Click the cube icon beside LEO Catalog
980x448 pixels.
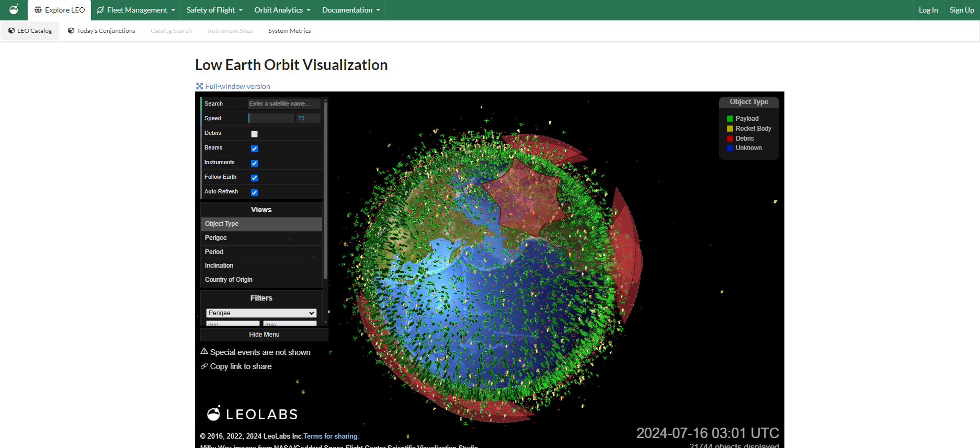pyautogui.click(x=12, y=31)
